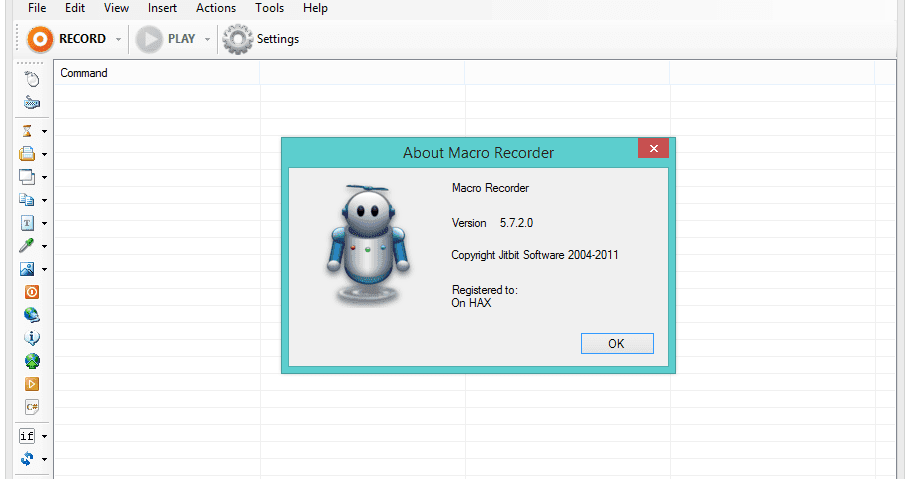Open the Tools menu
911x479 pixels.
coord(270,8)
